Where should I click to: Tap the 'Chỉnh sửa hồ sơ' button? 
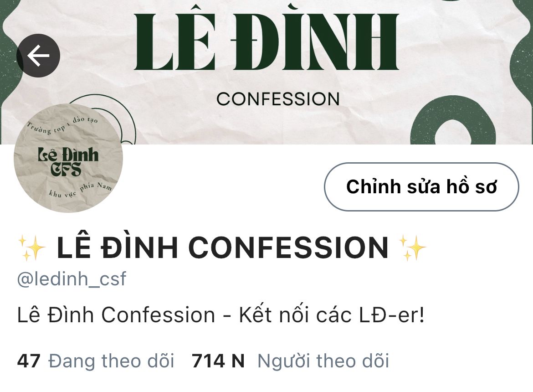click(x=421, y=186)
